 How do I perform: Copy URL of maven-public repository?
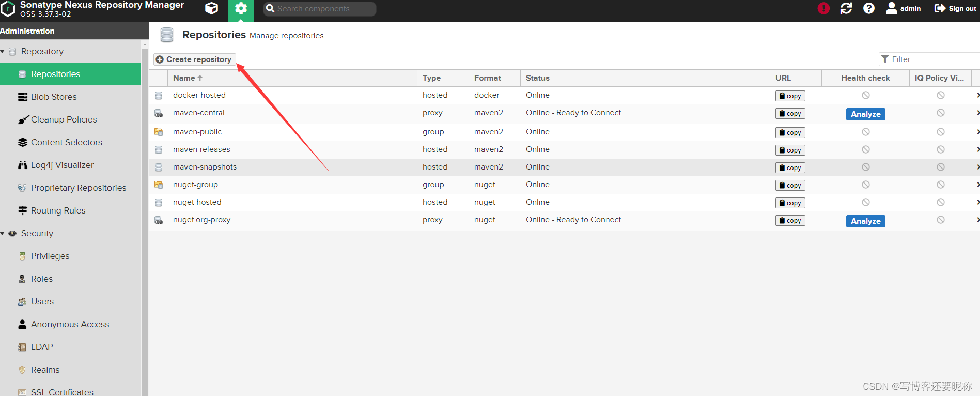click(790, 132)
